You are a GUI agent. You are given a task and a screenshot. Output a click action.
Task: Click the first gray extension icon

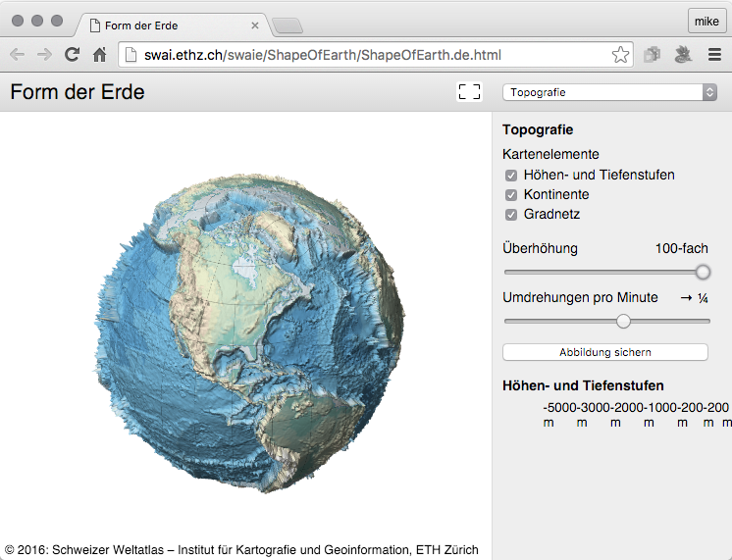tap(652, 55)
